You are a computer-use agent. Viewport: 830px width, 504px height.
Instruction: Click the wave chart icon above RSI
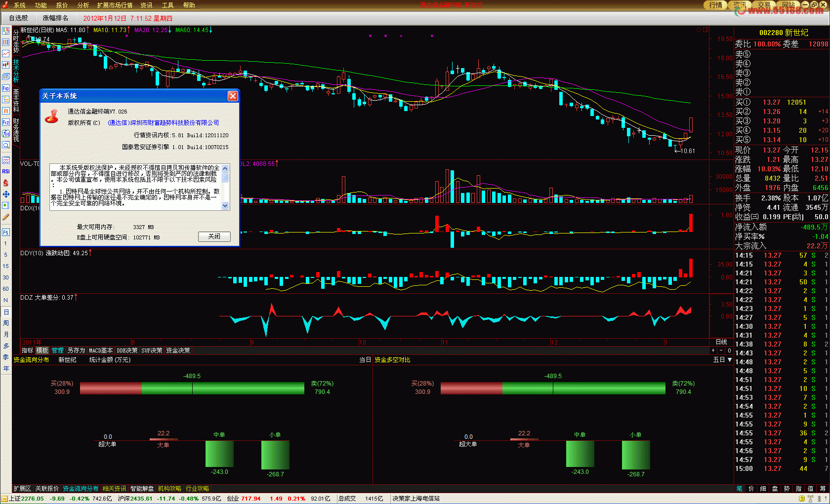6,160
